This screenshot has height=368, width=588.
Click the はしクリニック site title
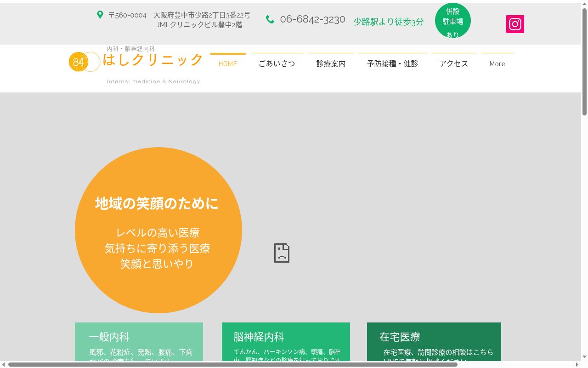click(x=153, y=60)
